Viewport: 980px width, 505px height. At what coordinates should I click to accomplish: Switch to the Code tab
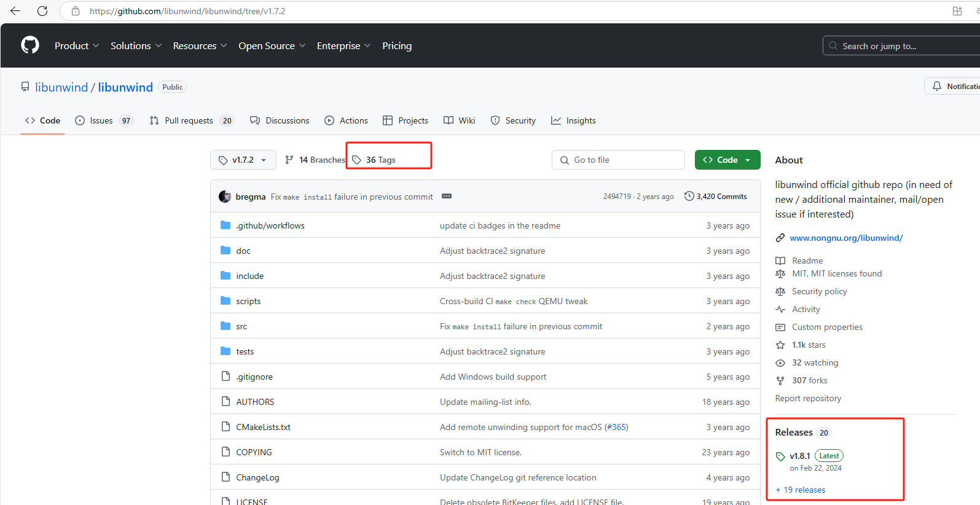(42, 120)
